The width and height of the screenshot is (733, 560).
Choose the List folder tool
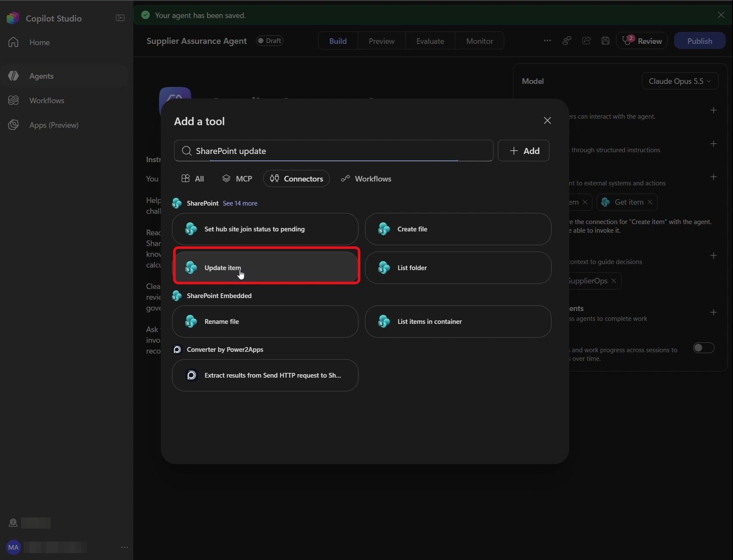pos(458,268)
